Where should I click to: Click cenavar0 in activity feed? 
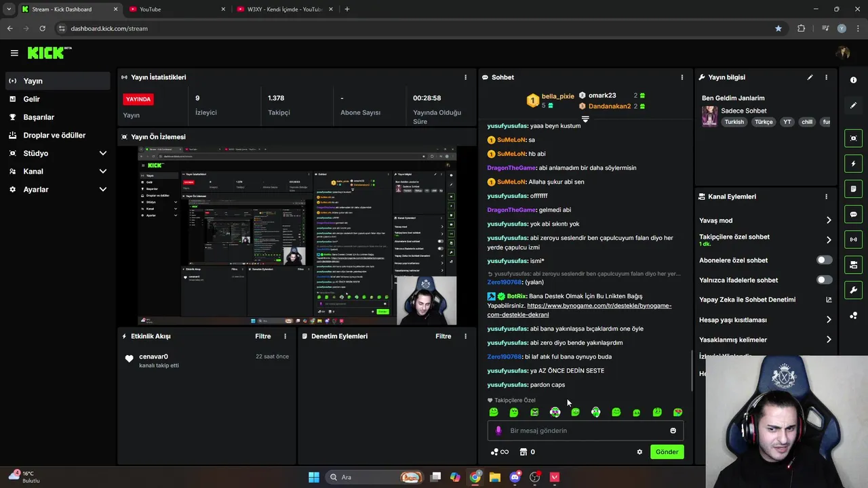tap(153, 357)
